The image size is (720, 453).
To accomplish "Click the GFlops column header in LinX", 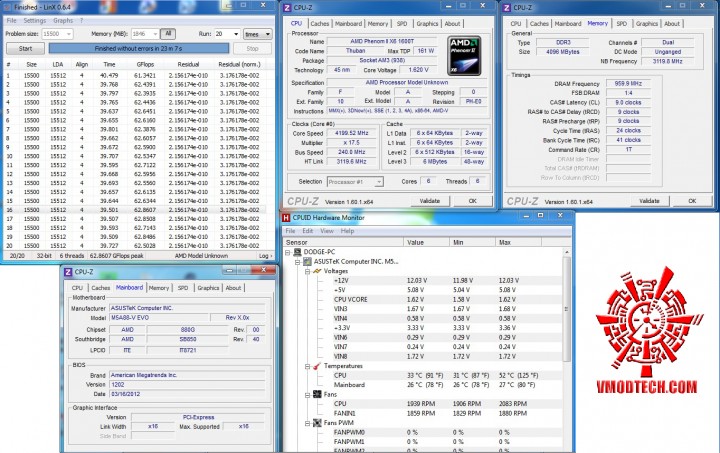I will coord(145,64).
